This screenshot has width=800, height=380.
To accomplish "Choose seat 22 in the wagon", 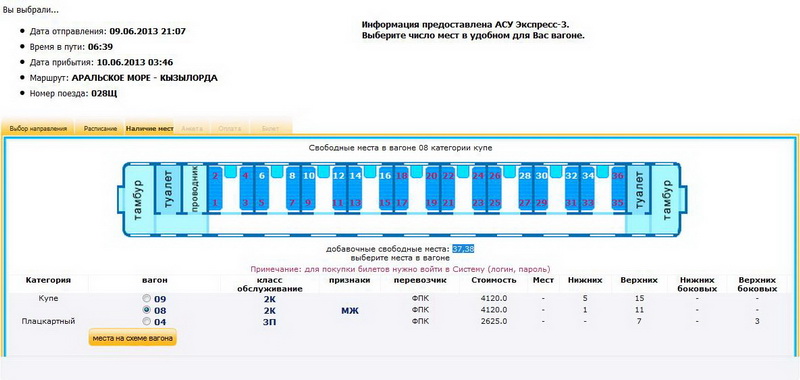I will click(448, 176).
